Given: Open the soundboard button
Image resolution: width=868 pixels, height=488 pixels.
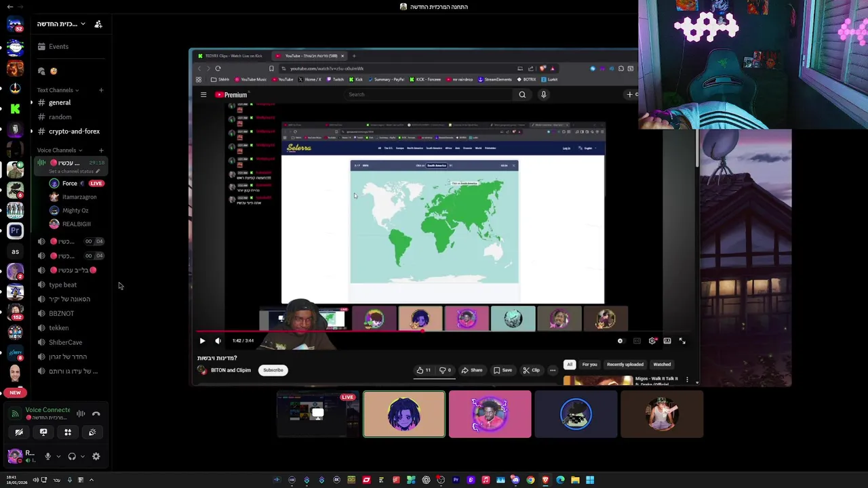Looking at the screenshot, I should [92, 432].
